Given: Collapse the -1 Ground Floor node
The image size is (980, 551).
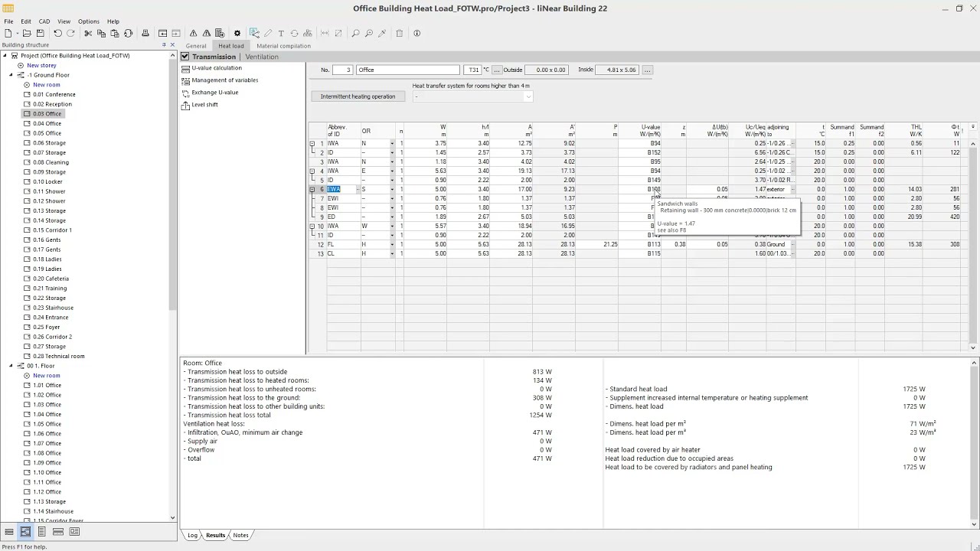Looking at the screenshot, I should [x=11, y=75].
